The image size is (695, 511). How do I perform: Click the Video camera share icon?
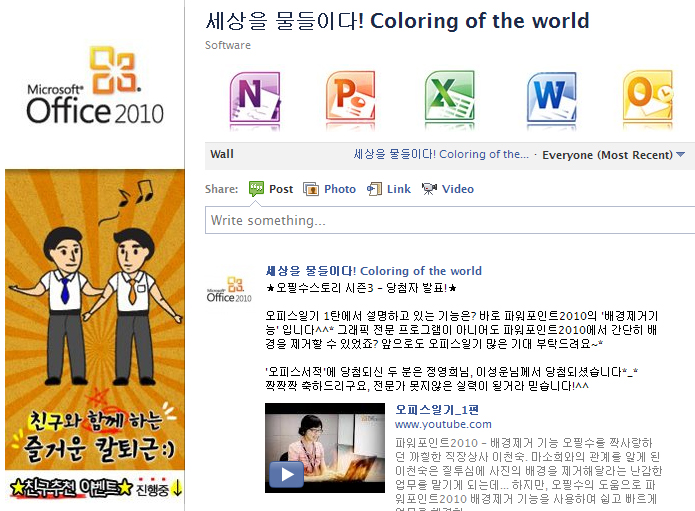click(x=429, y=189)
